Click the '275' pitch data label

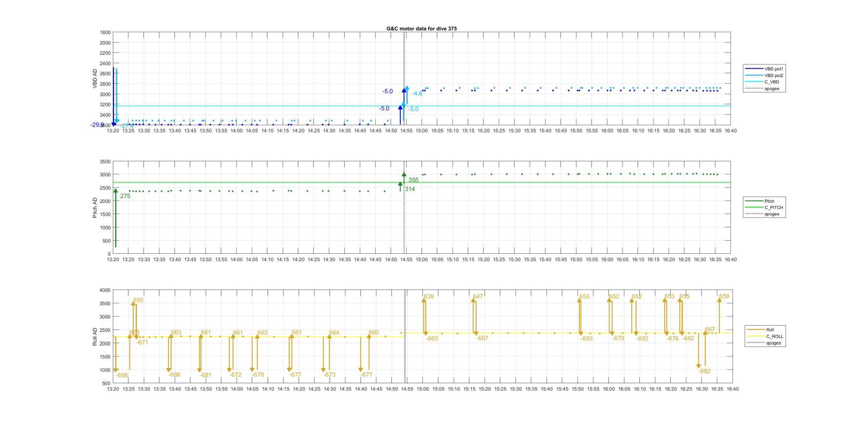click(125, 196)
